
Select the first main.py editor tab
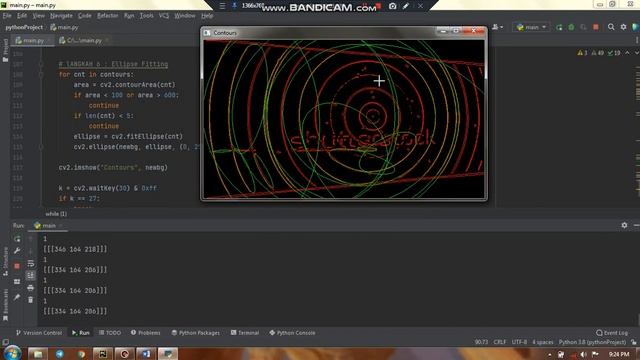pyautogui.click(x=33, y=40)
